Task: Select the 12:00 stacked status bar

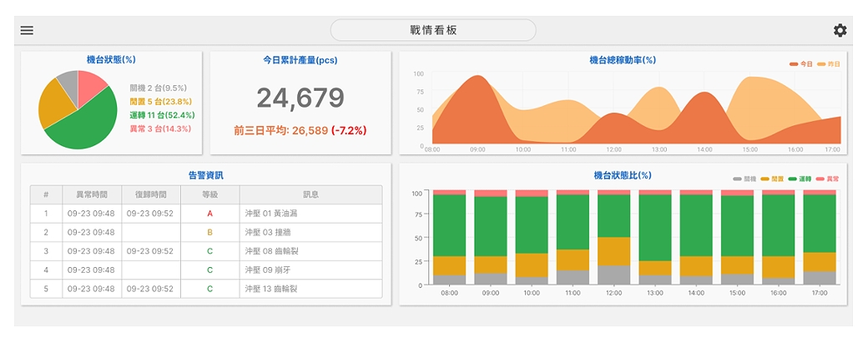Action: (614, 237)
